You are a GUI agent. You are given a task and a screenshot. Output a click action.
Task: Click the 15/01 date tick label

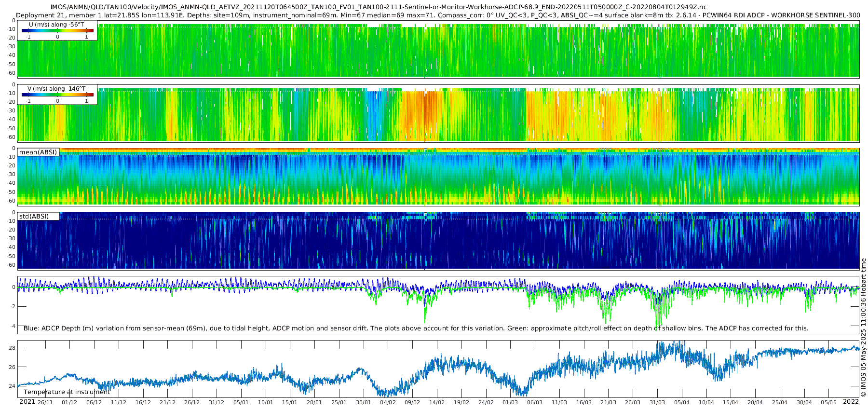(x=290, y=402)
